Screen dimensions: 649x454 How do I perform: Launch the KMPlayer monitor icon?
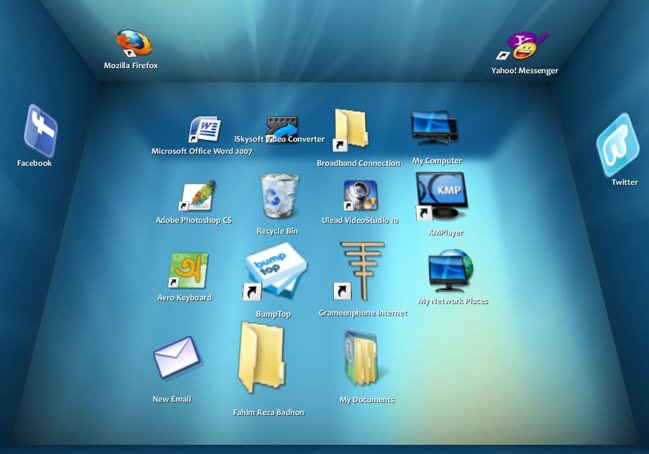tap(442, 196)
